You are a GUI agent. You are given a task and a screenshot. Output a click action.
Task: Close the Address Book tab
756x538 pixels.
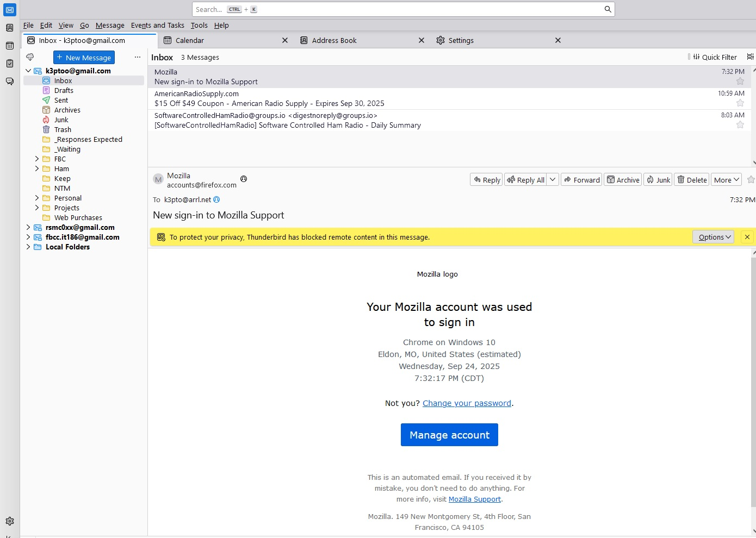click(x=422, y=40)
